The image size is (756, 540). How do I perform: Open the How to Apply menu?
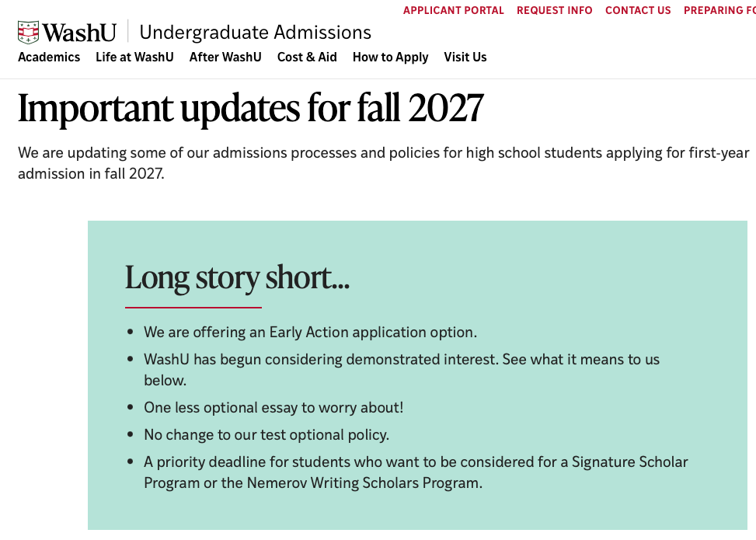(x=390, y=57)
